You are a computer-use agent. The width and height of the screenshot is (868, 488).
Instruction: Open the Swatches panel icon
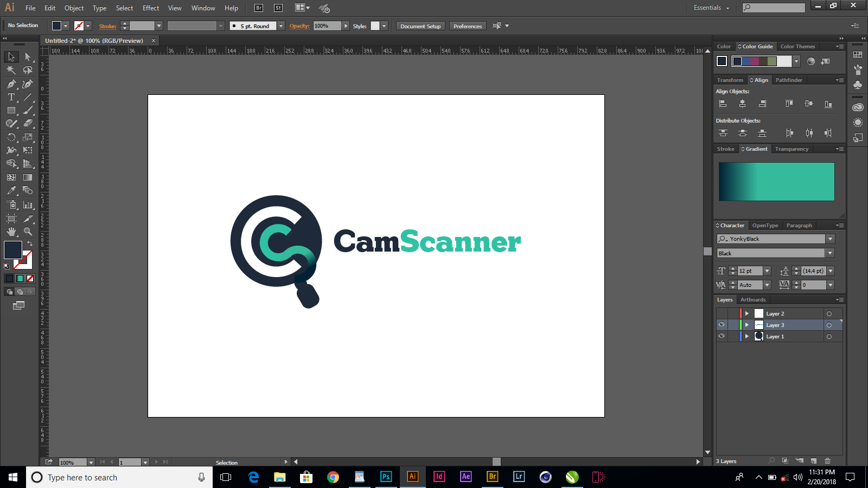click(x=858, y=55)
